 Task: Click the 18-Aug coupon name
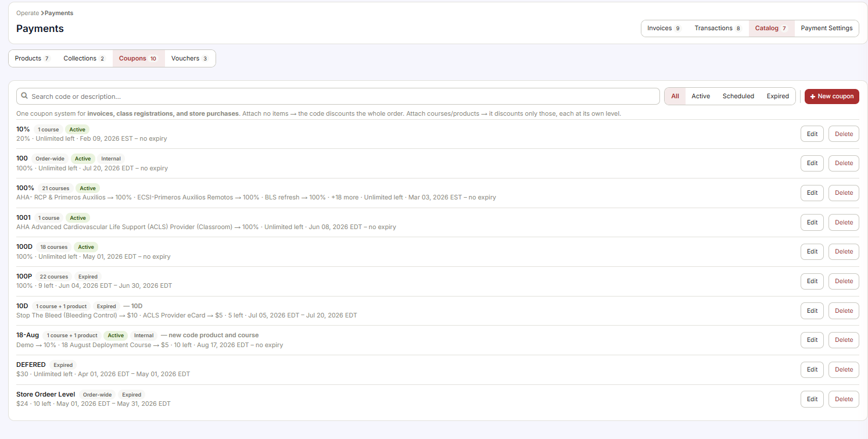(27, 335)
